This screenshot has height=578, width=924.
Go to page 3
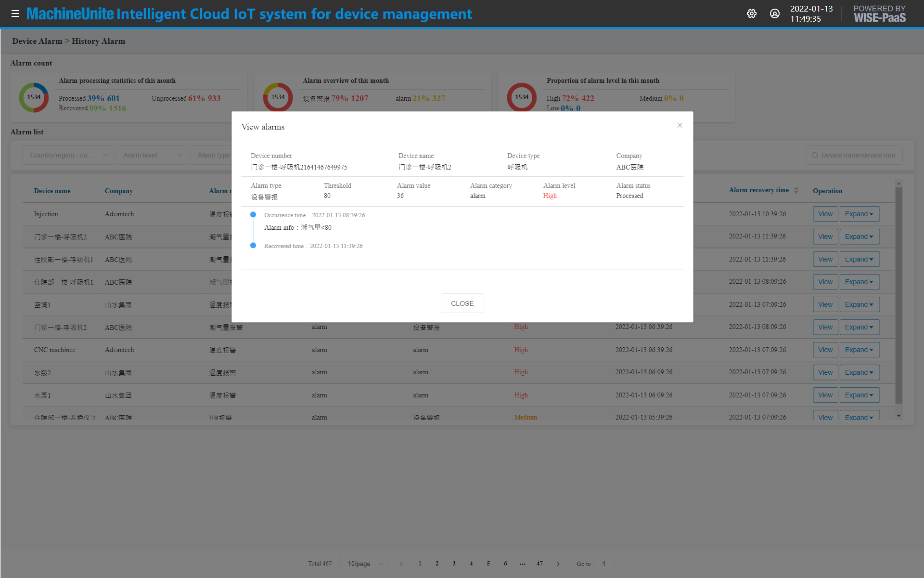[454, 564]
